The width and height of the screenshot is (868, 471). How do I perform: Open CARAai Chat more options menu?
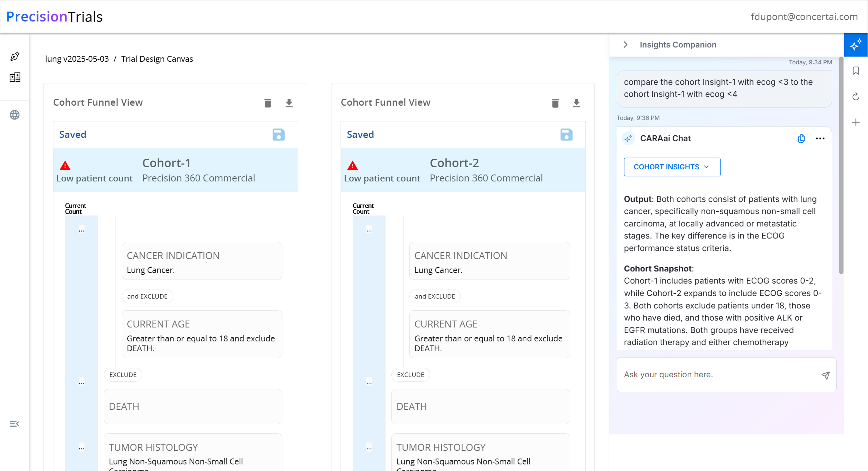point(820,138)
